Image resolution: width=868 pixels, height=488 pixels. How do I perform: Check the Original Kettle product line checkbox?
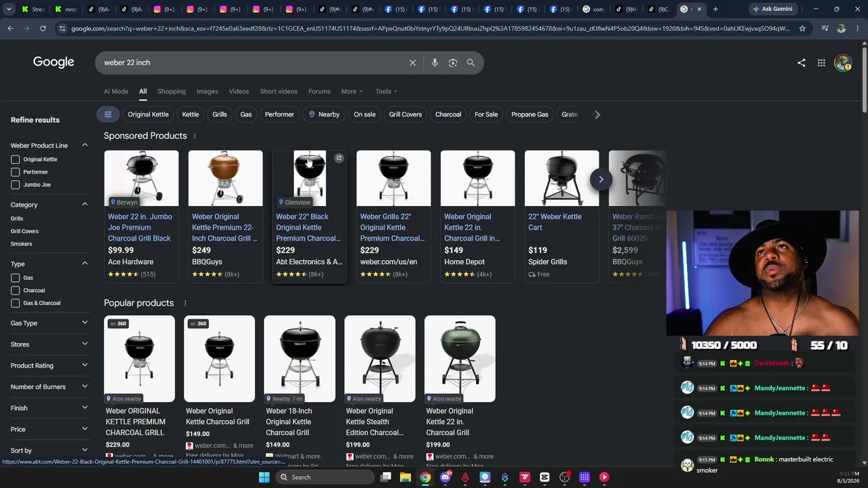[16, 159]
